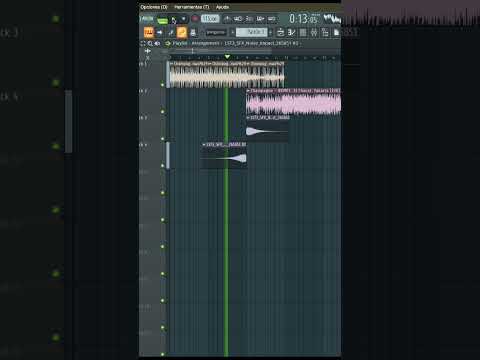Open the Channel rack grid icon
The height and width of the screenshot is (360, 480).
tap(303, 32)
